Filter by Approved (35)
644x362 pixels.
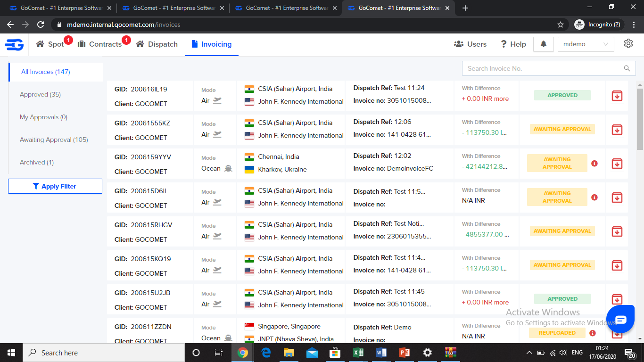point(40,95)
